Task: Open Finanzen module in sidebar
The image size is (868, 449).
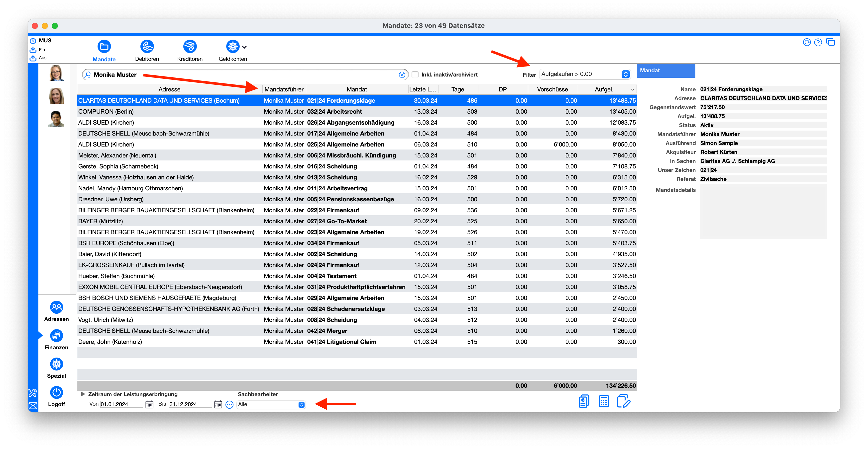Action: tap(56, 340)
